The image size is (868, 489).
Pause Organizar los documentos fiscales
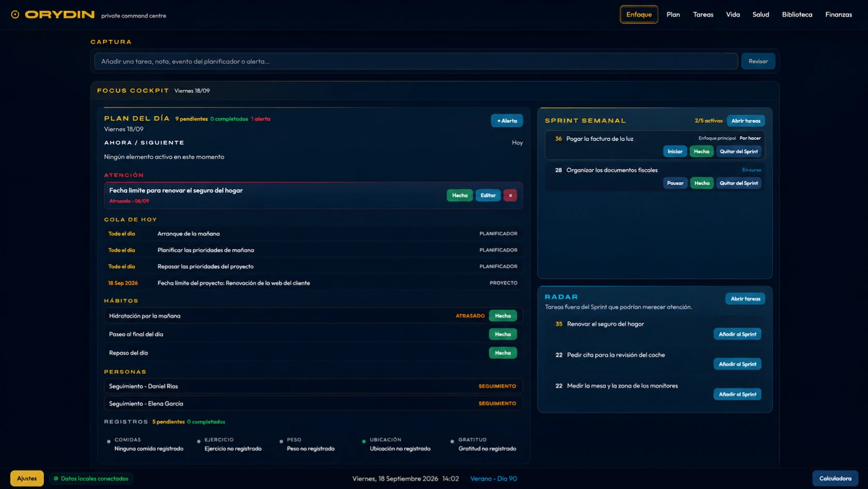tap(675, 183)
